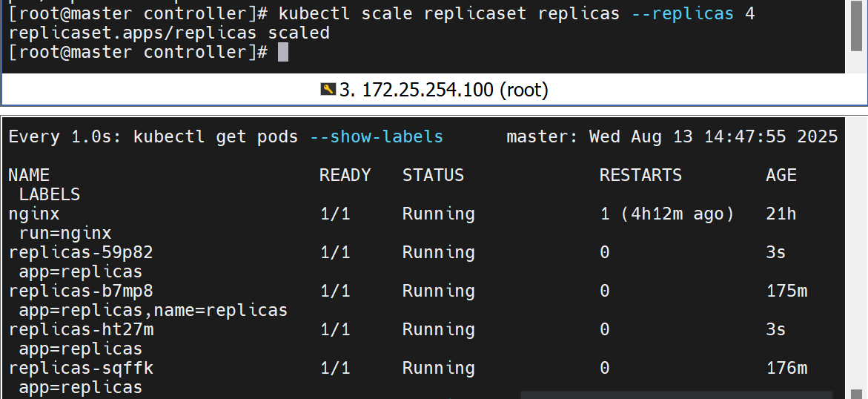Click the 1/1 ready value for nginx
Viewport: 868px width, 399px height.
[335, 214]
